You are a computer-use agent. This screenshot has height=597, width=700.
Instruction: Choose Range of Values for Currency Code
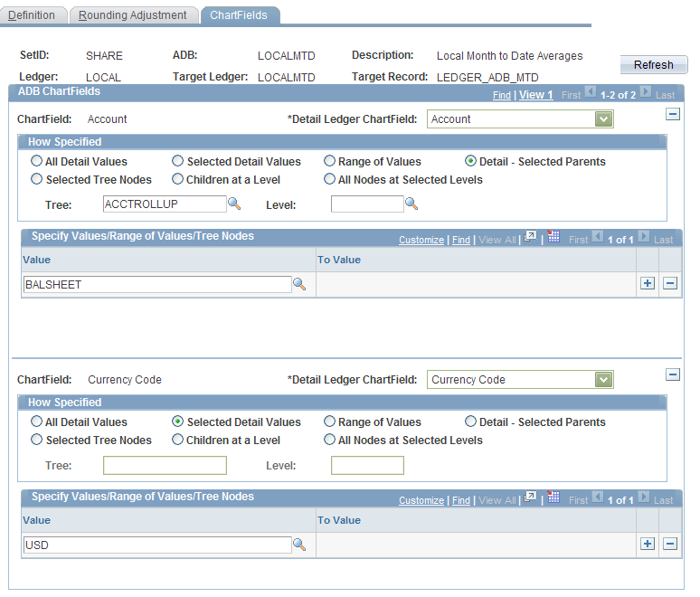coord(329,422)
